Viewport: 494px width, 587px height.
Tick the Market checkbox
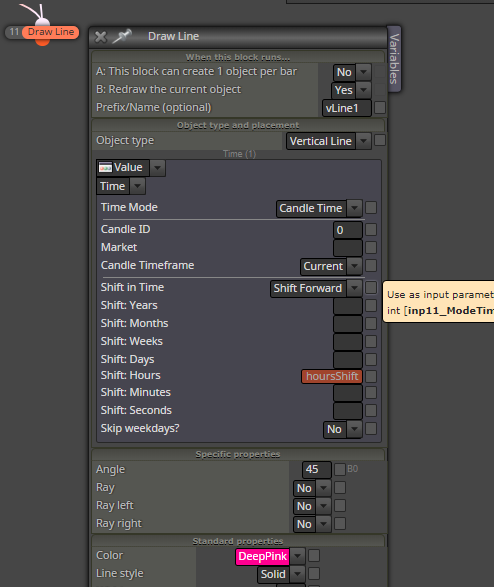click(x=371, y=247)
